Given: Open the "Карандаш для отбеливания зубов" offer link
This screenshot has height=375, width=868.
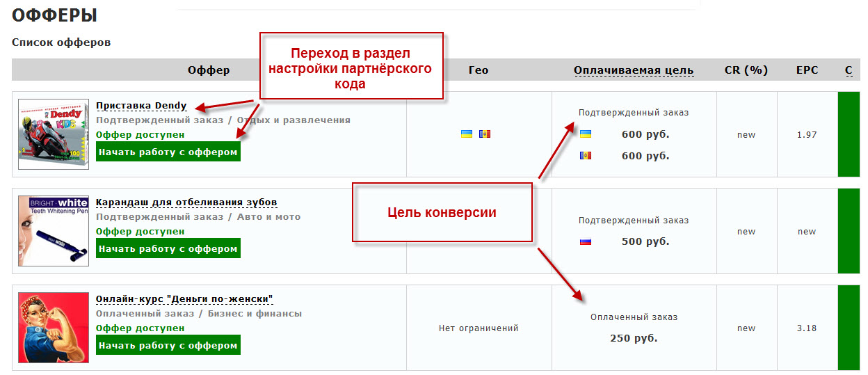Looking at the screenshot, I should pos(186,202).
